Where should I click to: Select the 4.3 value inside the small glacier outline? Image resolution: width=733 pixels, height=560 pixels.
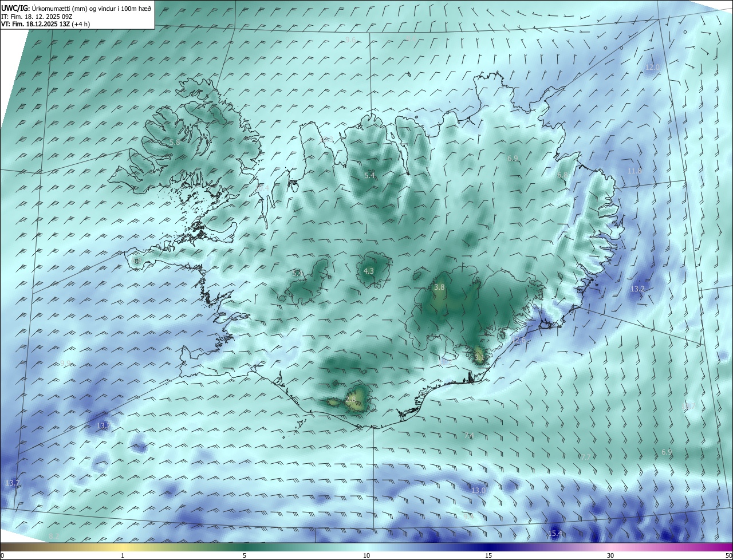[x=369, y=271]
